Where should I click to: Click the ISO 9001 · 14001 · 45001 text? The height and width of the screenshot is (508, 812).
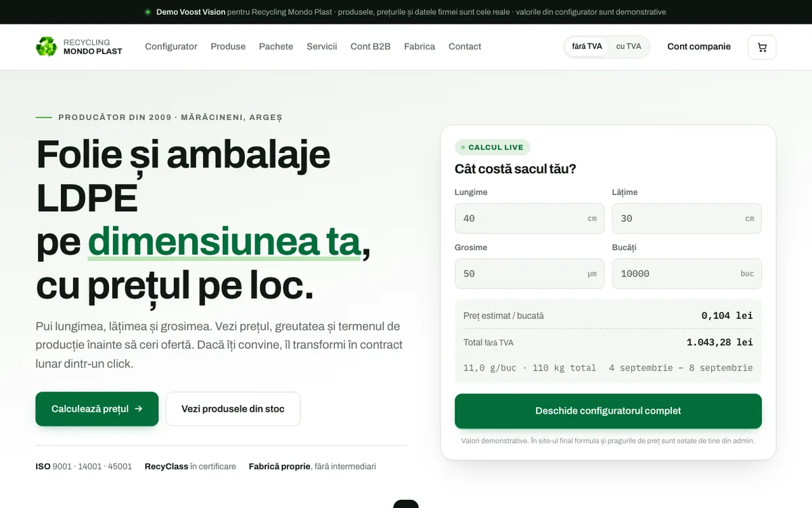point(84,467)
